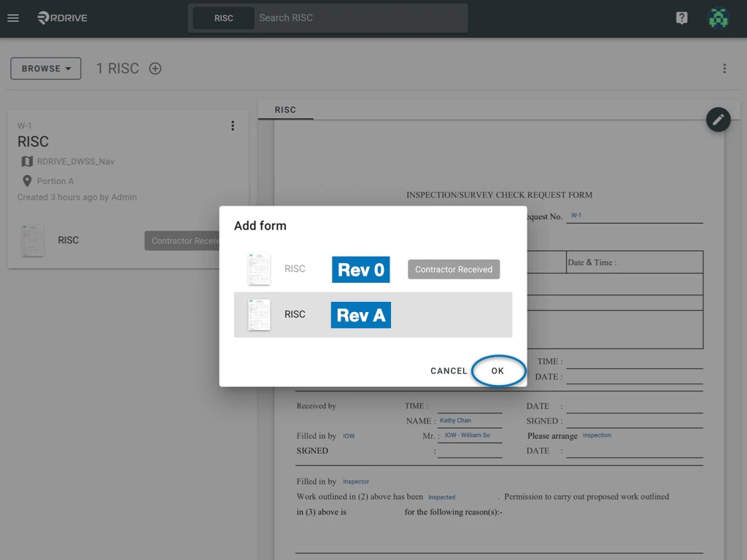Confirm with the OK button
The height and width of the screenshot is (560, 747).
(498, 370)
